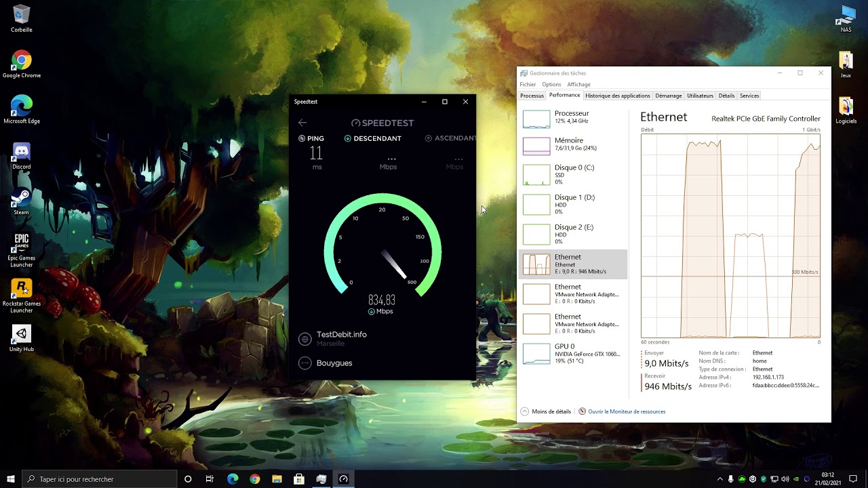The height and width of the screenshot is (488, 868).
Task: Click the microphone tray icon
Action: click(731, 479)
